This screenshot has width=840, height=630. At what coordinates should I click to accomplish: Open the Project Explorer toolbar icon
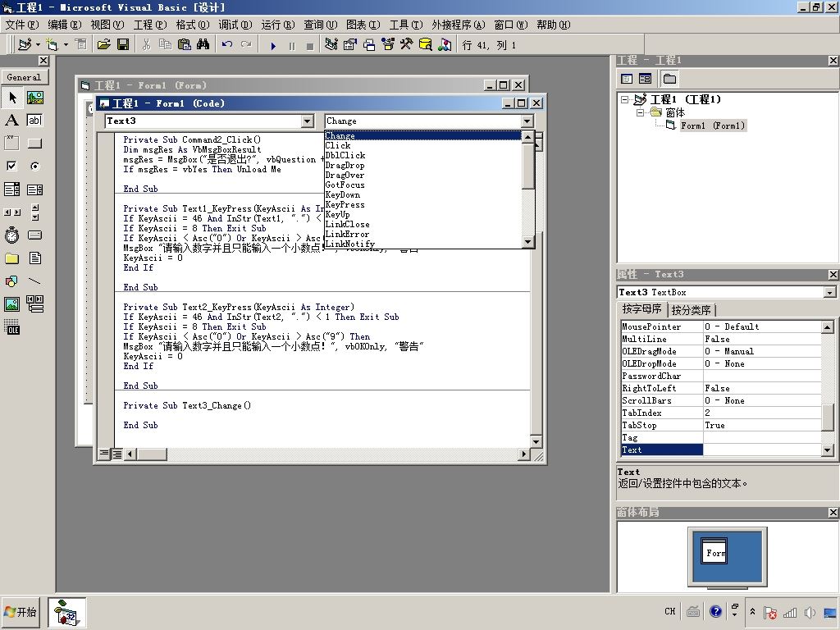coord(331,45)
